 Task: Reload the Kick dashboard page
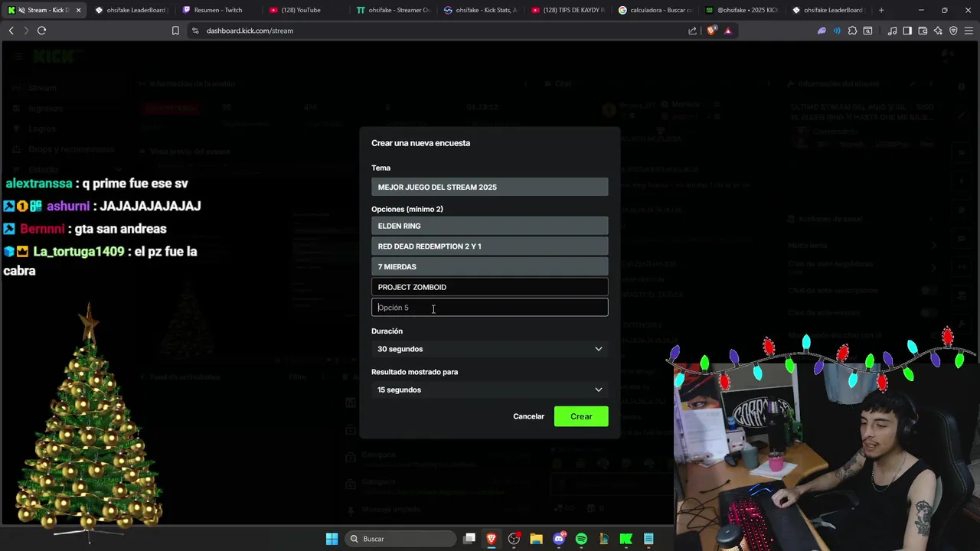coord(41,31)
